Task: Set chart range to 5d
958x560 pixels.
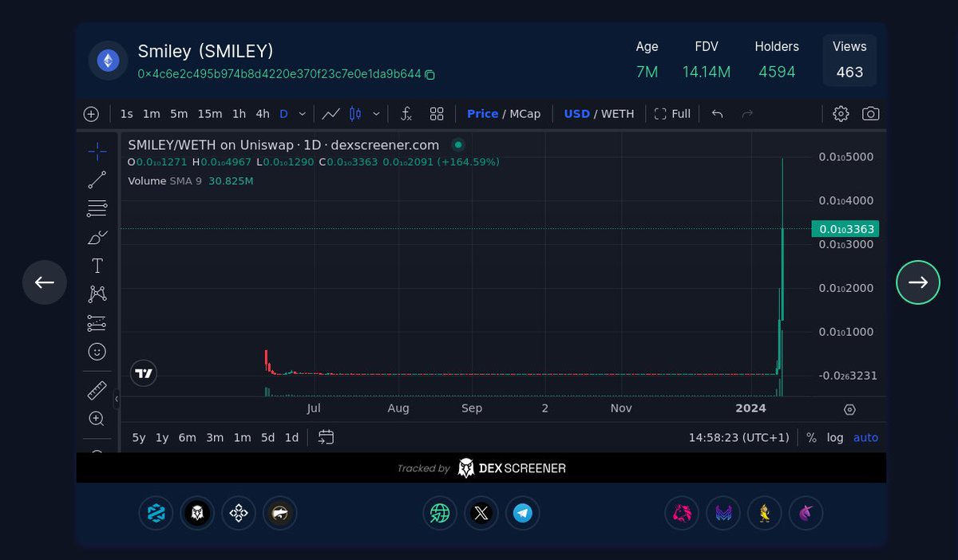Action: point(268,437)
